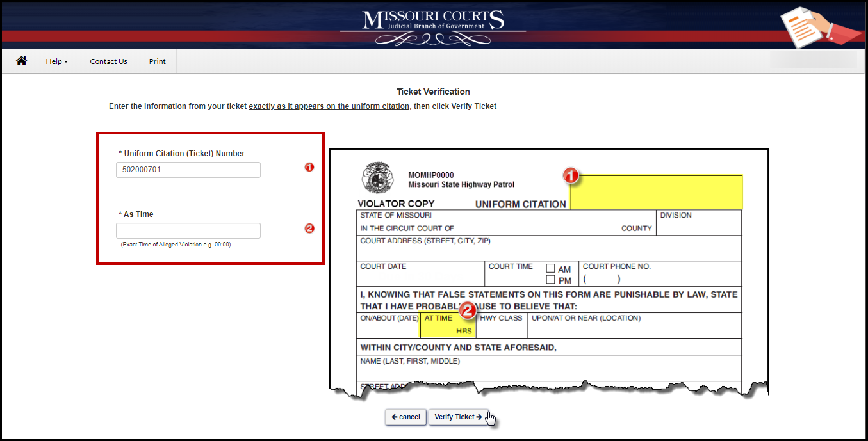Click the 'UNIFORM CITATION' text on sample
Screen dimensions: 868x441
pyautogui.click(x=521, y=204)
